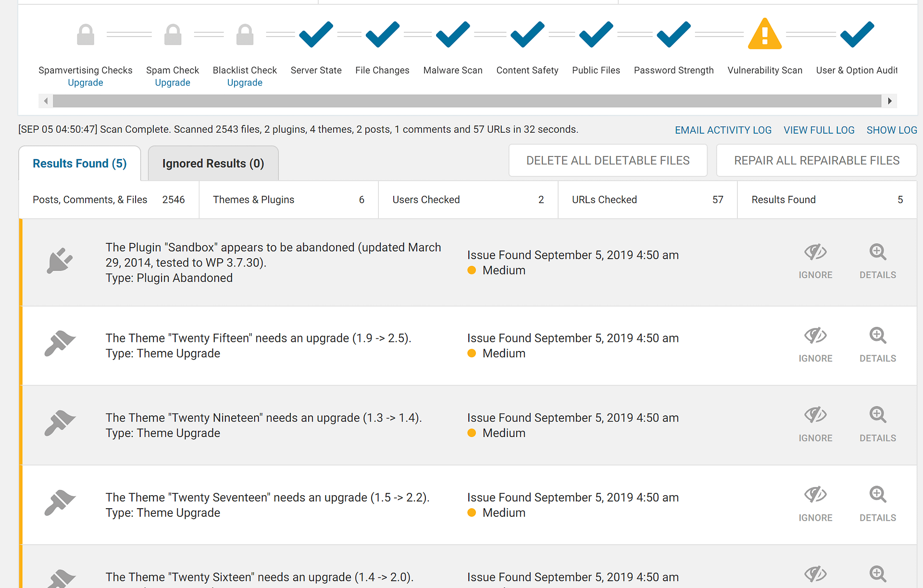Open details for Twenty Nineteen theme

[878, 425]
